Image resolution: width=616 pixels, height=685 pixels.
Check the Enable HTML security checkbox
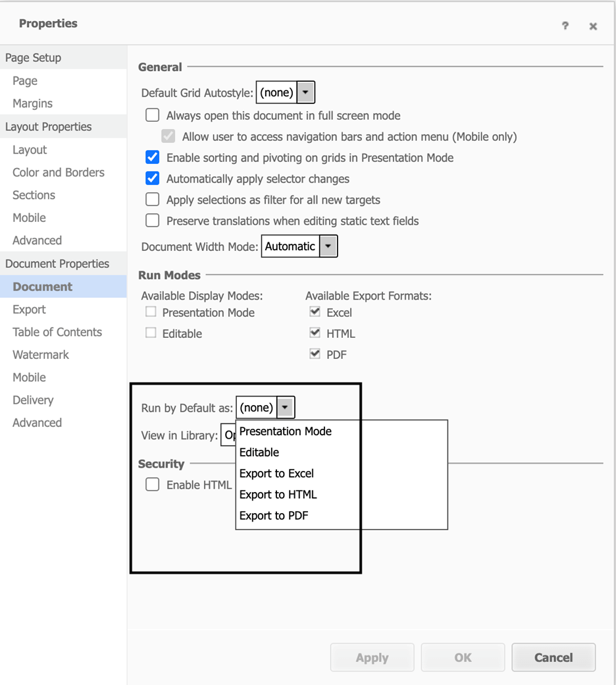(153, 484)
